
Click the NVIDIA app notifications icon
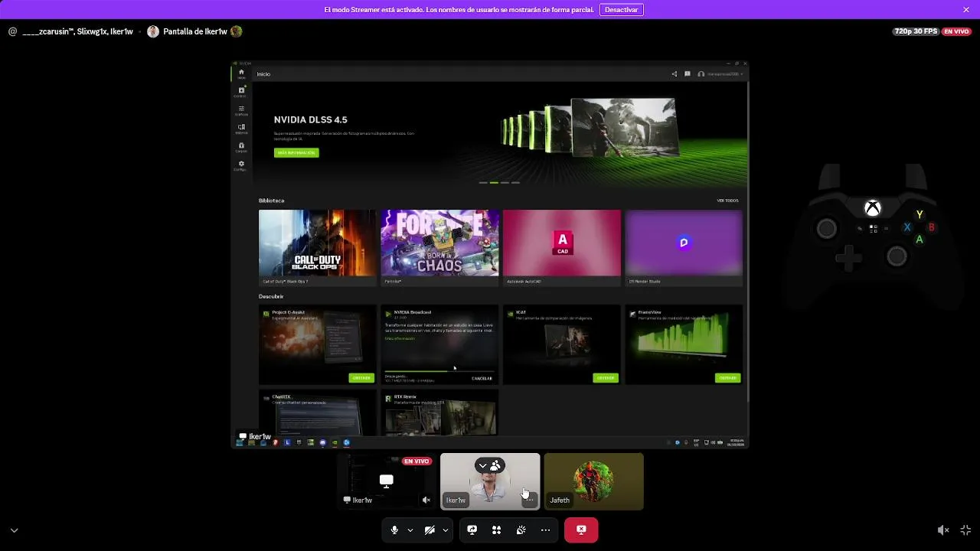[x=688, y=74]
